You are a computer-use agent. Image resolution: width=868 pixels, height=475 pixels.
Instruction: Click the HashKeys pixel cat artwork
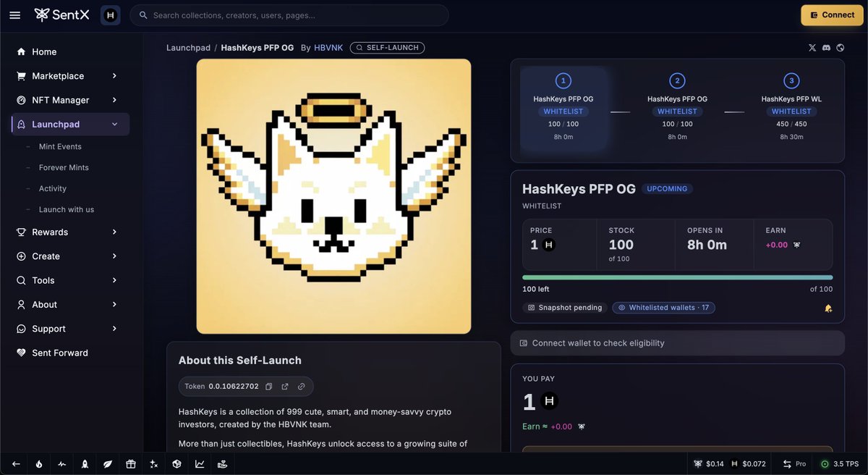pos(333,196)
